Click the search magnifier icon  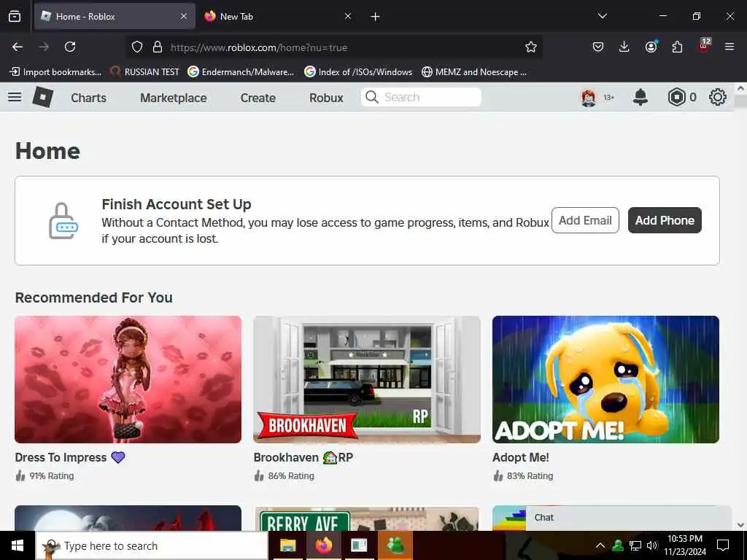coord(371,97)
